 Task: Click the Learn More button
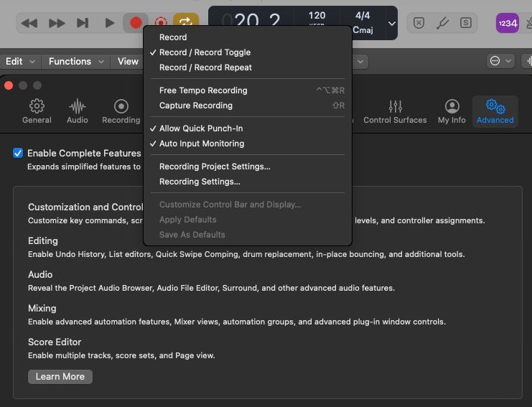(60, 377)
